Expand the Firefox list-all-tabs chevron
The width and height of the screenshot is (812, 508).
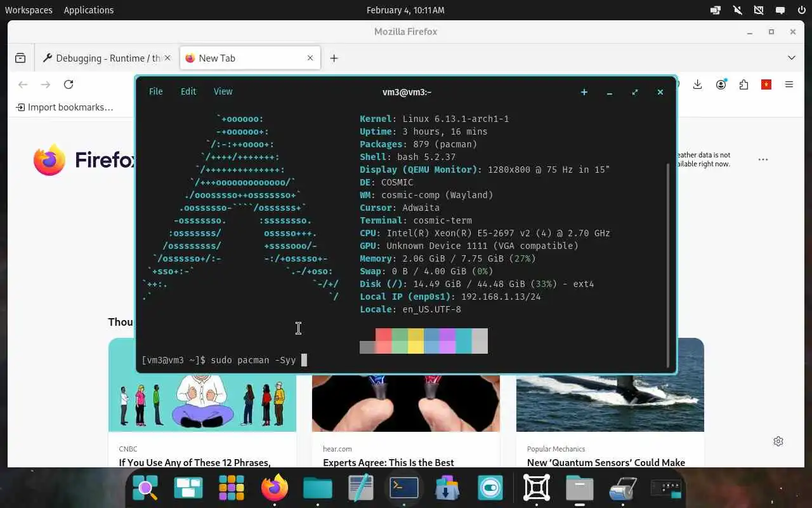[792, 58]
